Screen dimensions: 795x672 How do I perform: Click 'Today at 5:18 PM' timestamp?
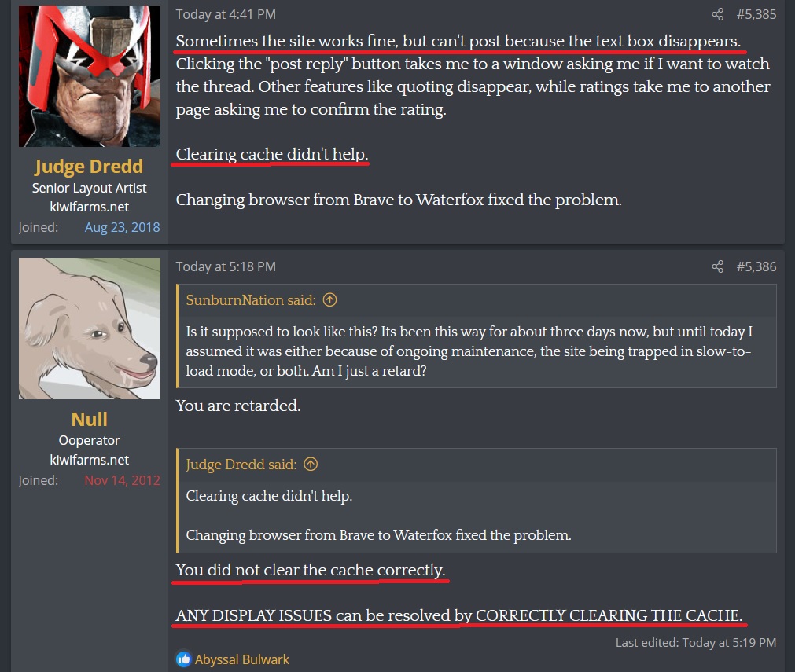[x=226, y=266]
